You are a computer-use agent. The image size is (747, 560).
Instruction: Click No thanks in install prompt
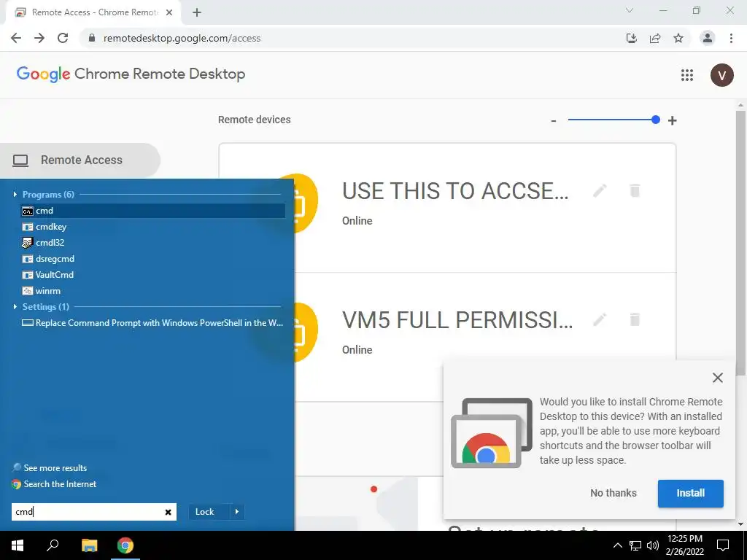613,493
